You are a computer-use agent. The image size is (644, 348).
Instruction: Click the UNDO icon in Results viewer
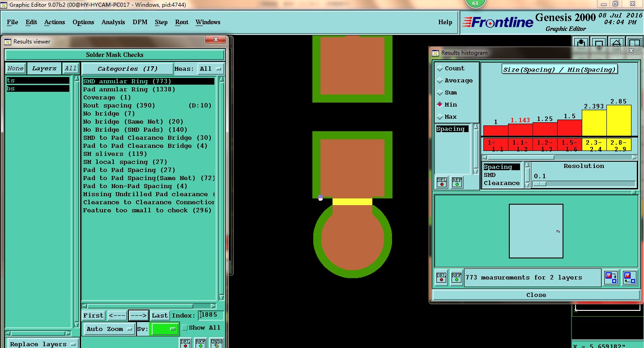[217, 343]
